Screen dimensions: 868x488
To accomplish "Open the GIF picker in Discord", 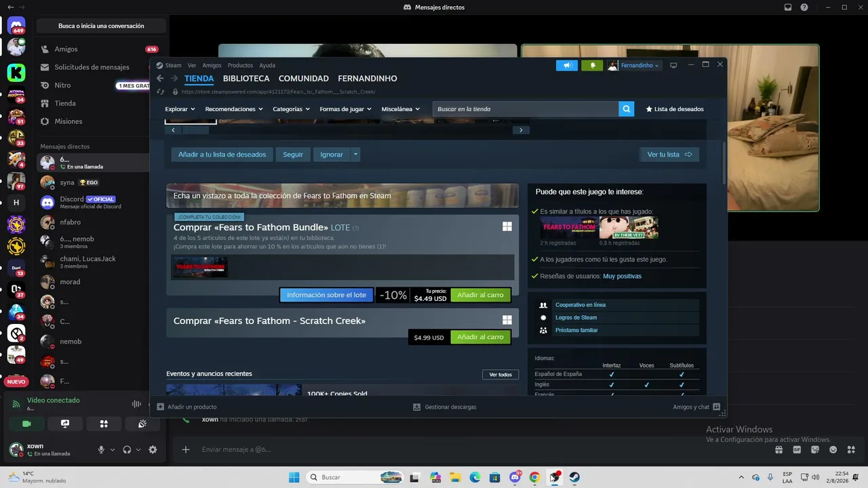I will tap(797, 449).
